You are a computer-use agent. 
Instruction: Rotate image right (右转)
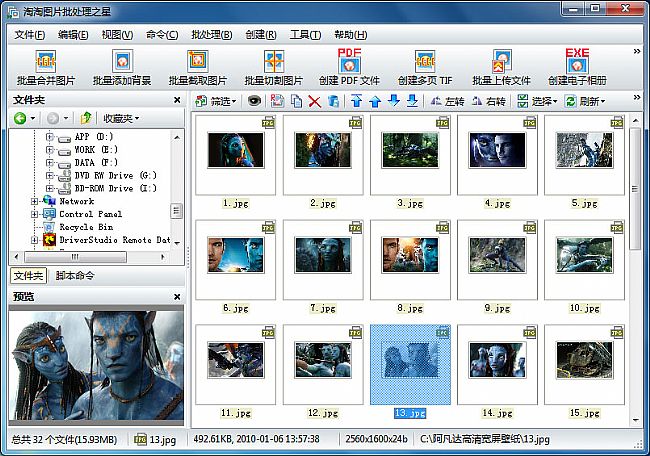coord(488,101)
